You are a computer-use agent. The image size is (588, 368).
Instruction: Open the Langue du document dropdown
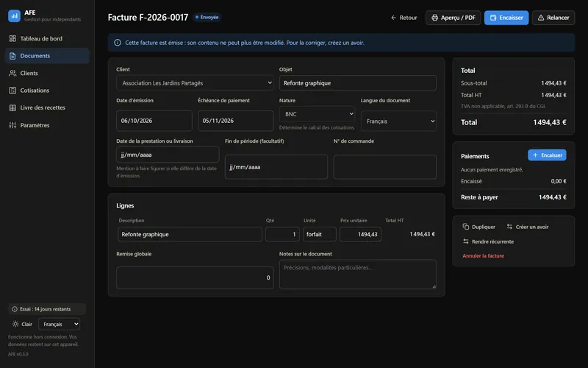click(398, 121)
